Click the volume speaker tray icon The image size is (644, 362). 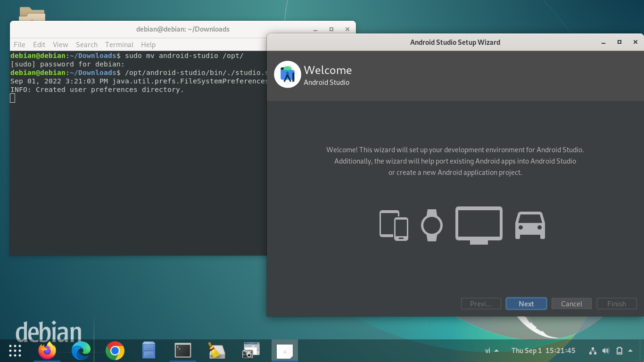click(x=606, y=351)
